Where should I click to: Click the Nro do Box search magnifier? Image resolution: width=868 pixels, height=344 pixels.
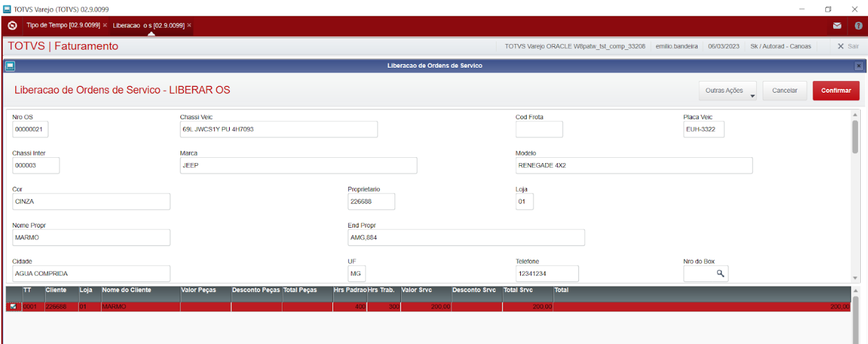coord(720,273)
